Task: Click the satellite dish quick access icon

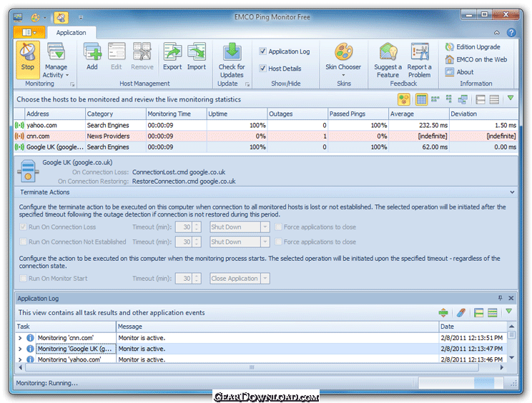Action: (61, 17)
